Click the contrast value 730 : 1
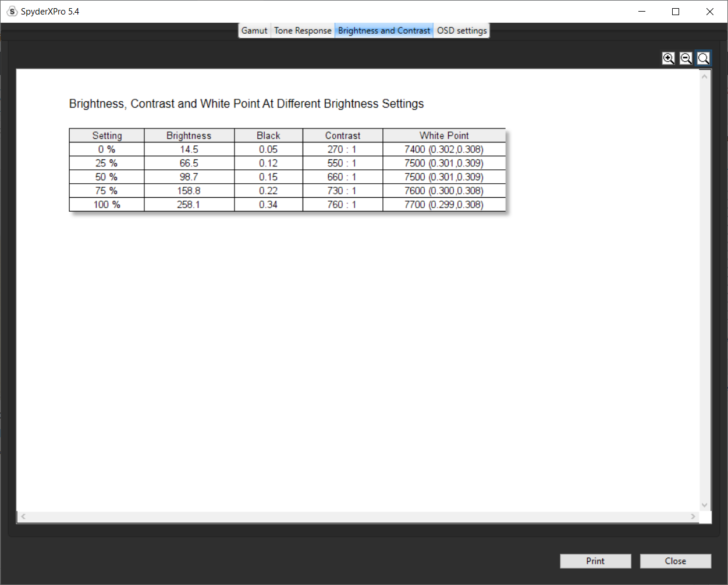The width and height of the screenshot is (728, 585). tap(343, 191)
